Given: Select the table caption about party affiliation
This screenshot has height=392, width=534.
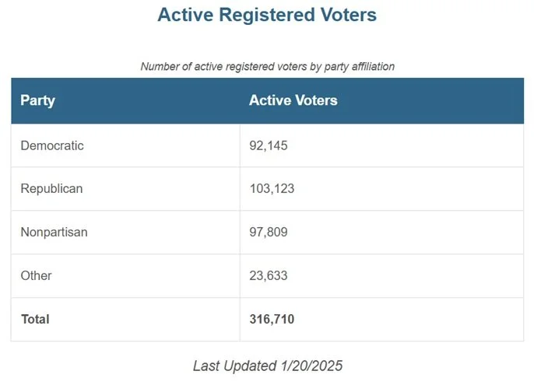Looking at the screenshot, I should point(267,66).
